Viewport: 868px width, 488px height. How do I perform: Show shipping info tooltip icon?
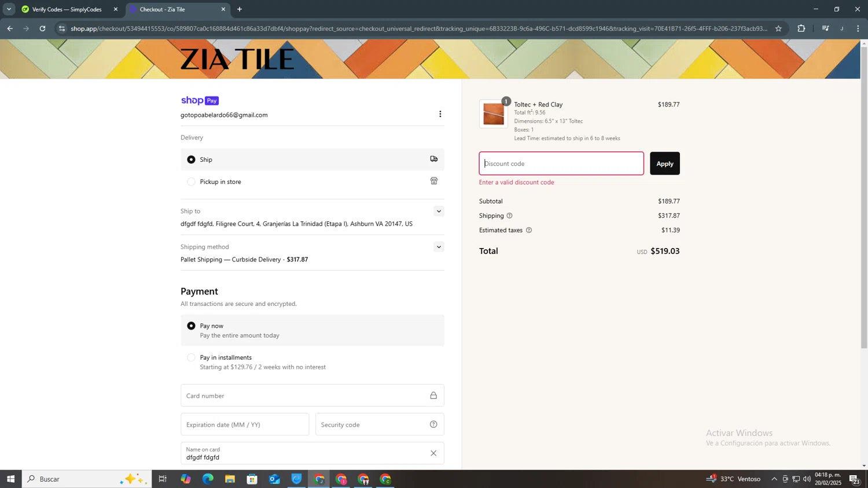510,216
